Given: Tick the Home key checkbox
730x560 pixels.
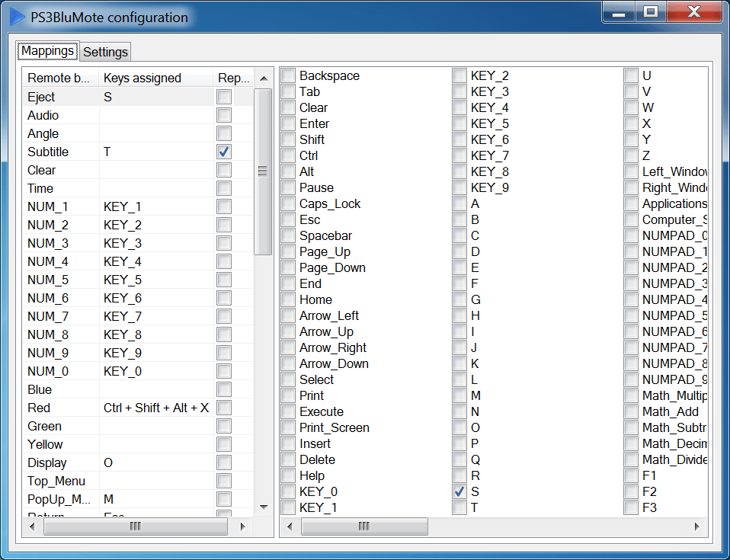Looking at the screenshot, I should [x=288, y=299].
